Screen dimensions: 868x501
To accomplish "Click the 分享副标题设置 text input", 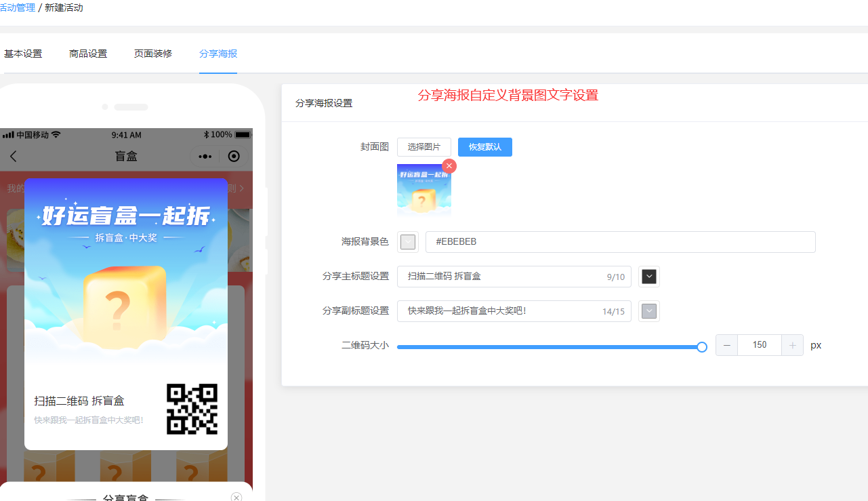I will click(x=514, y=311).
